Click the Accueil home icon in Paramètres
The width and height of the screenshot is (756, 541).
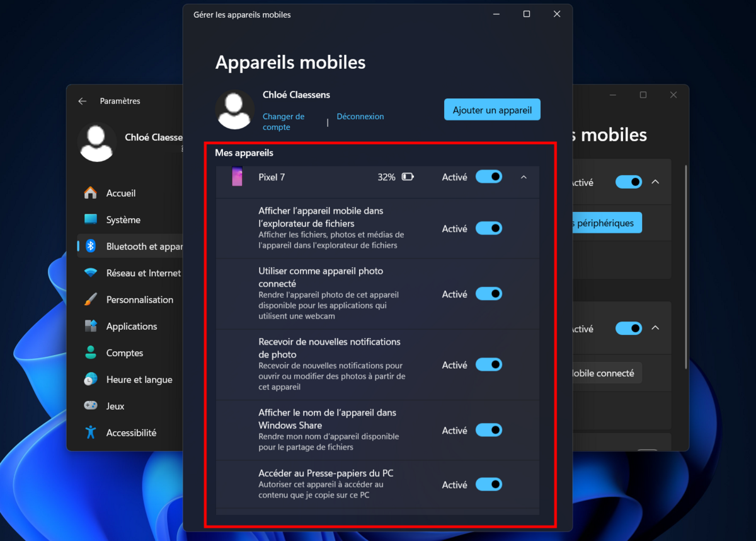(x=91, y=193)
